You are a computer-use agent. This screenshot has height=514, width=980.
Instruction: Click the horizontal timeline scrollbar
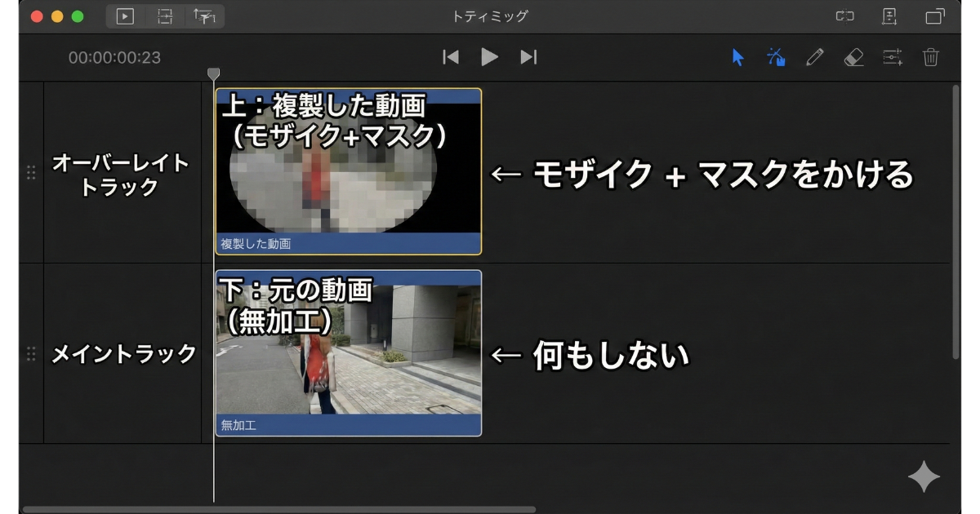278,510
